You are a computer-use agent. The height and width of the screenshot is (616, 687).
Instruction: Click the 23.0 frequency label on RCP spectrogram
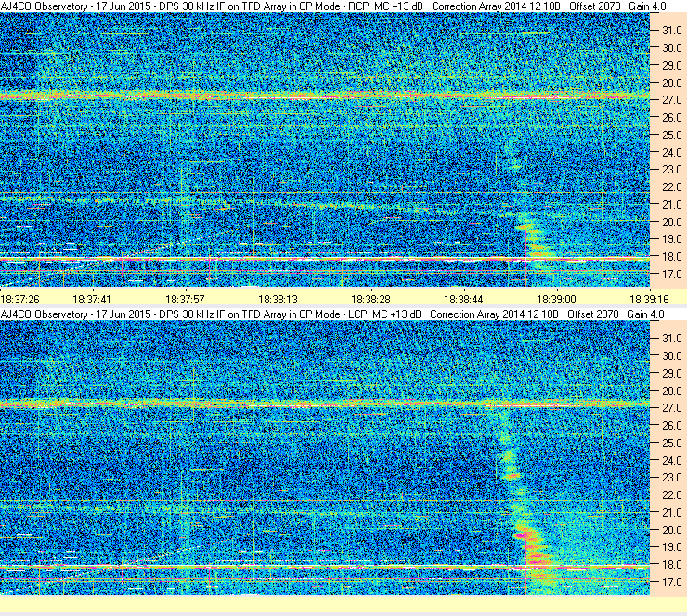pos(671,170)
